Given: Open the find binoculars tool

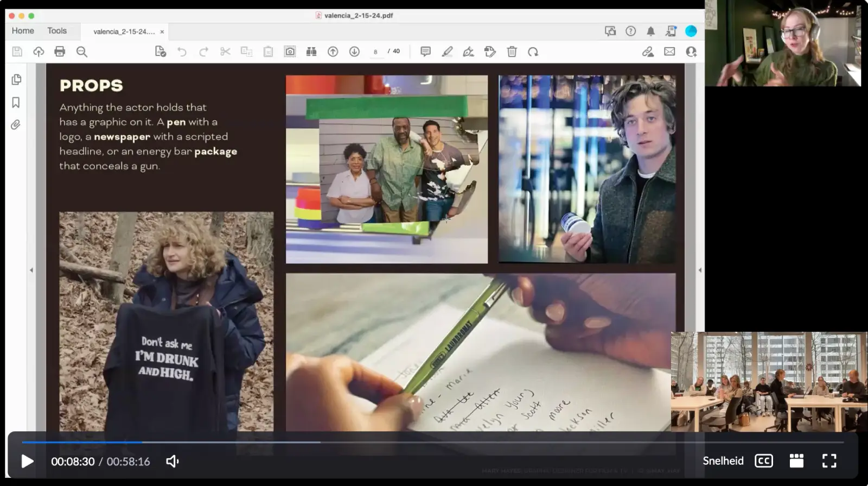Looking at the screenshot, I should pyautogui.click(x=311, y=52).
